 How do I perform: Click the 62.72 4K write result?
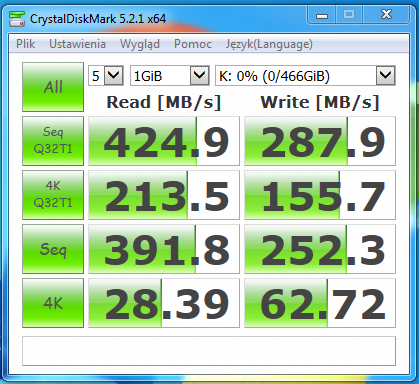tap(320, 303)
